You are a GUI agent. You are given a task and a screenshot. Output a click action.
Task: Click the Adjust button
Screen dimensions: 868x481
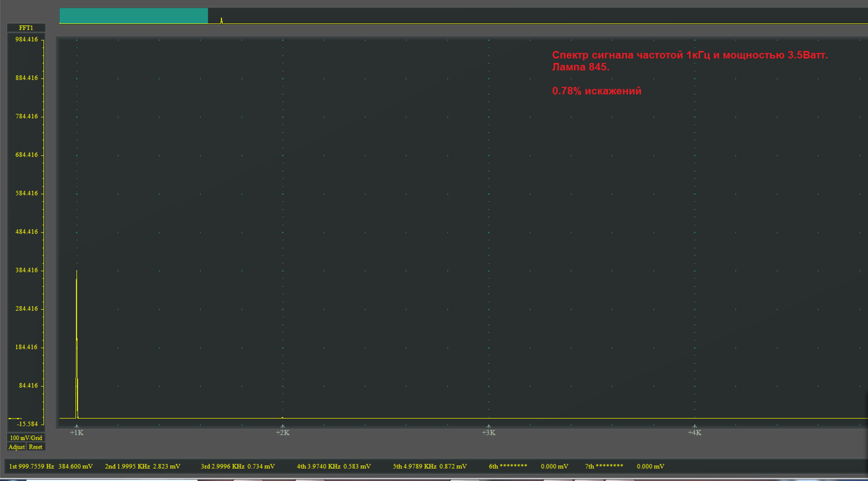coord(16,447)
